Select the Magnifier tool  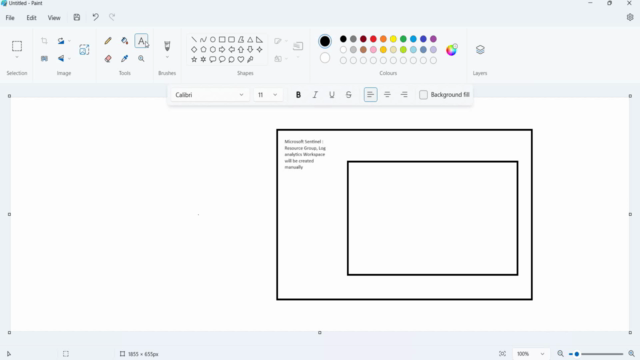pyautogui.click(x=141, y=59)
